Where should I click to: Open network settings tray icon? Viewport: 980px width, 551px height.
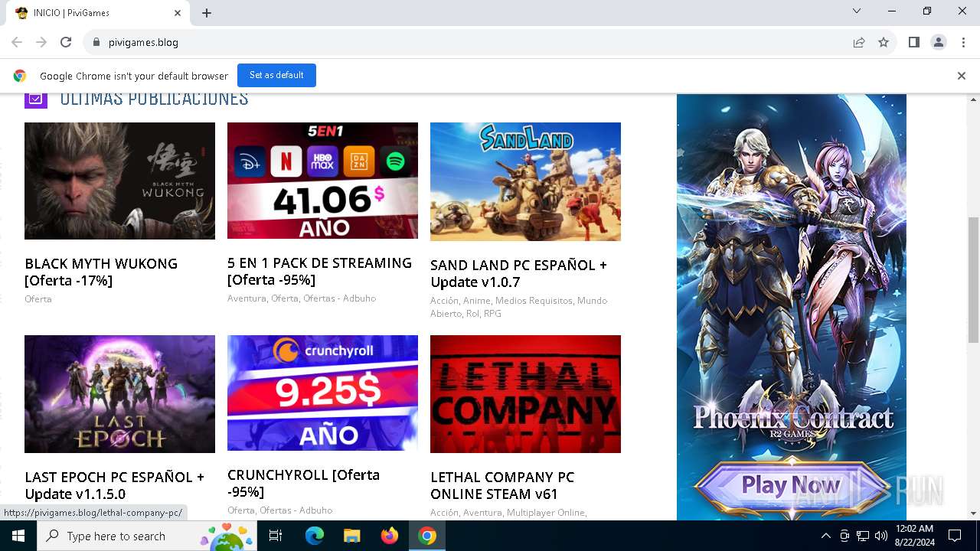(863, 536)
